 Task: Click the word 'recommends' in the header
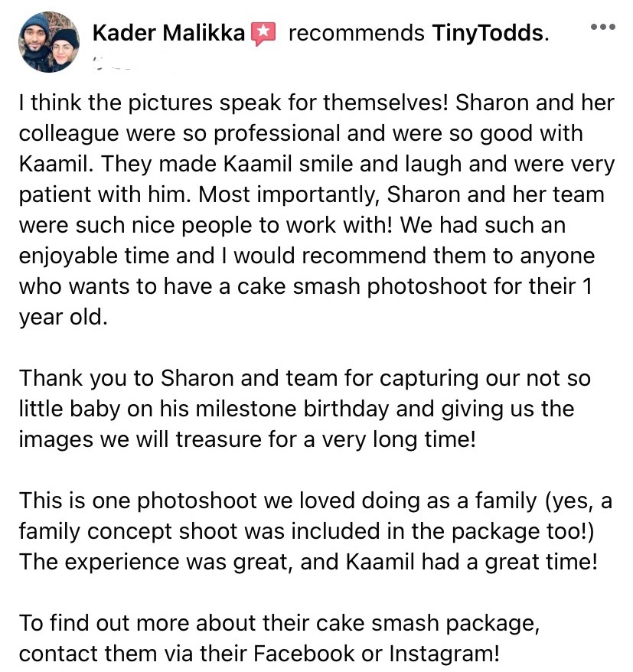(x=356, y=33)
